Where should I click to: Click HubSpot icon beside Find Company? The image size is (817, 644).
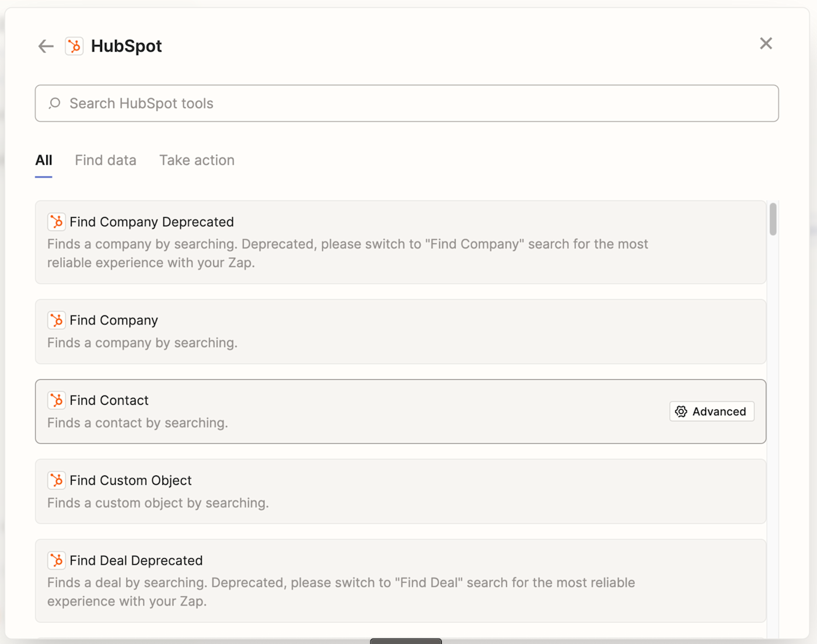pyautogui.click(x=57, y=320)
